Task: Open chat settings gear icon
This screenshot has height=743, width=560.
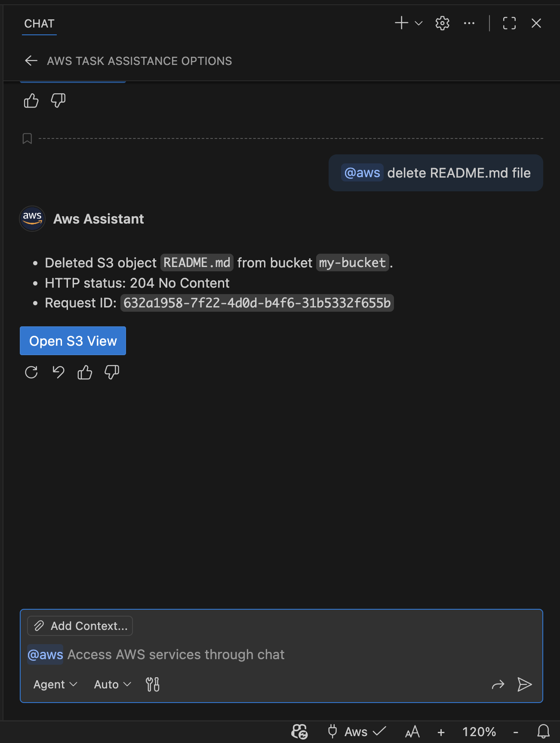Action: click(x=442, y=23)
